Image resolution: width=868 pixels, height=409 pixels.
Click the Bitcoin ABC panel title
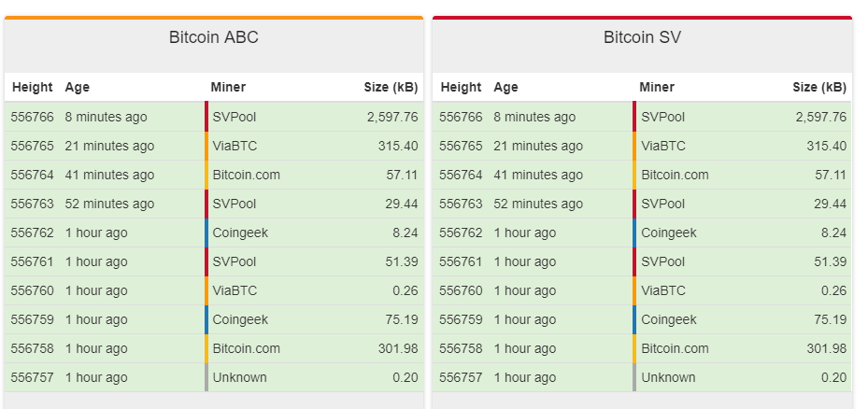[x=213, y=38]
